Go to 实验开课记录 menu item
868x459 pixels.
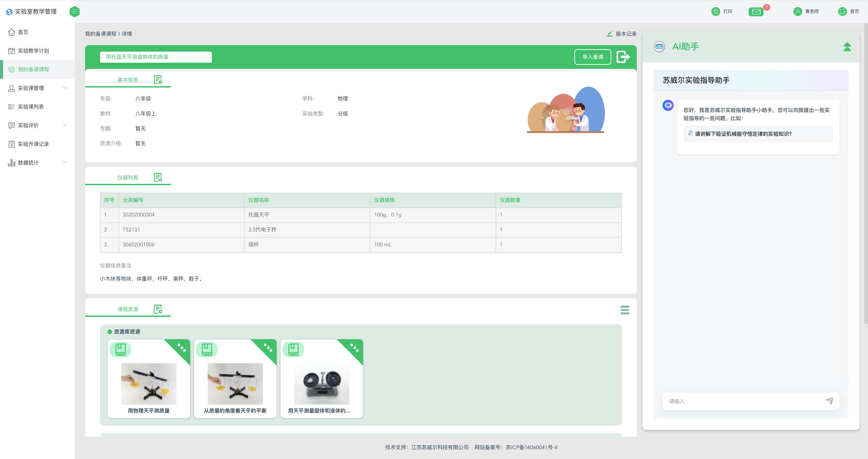tap(33, 144)
